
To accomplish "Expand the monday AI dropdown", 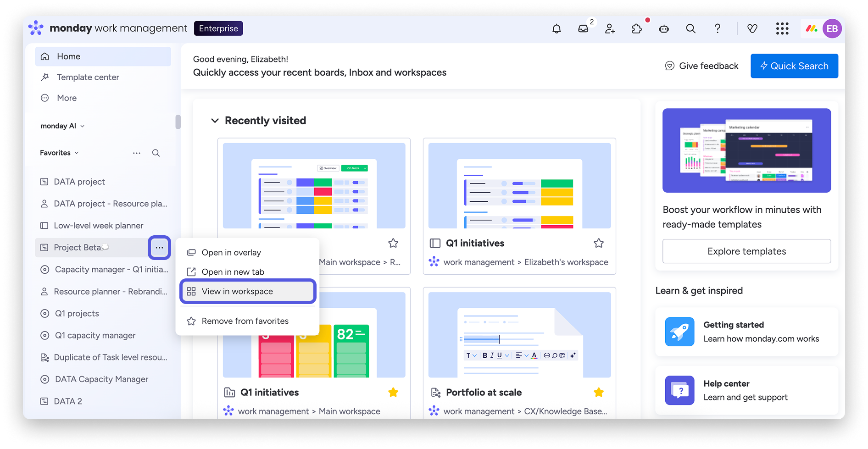I will tap(62, 126).
